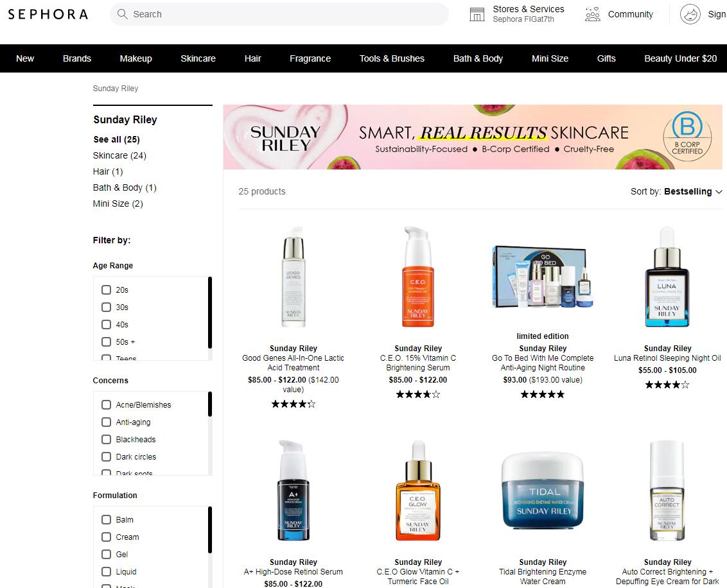
Task: Enable the Anti-aging concern filter
Action: click(107, 422)
